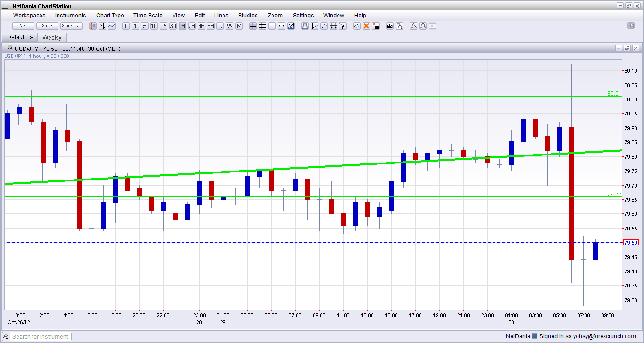Toggle the crosshair cursor button
The image size is (644, 343).
click(253, 26)
